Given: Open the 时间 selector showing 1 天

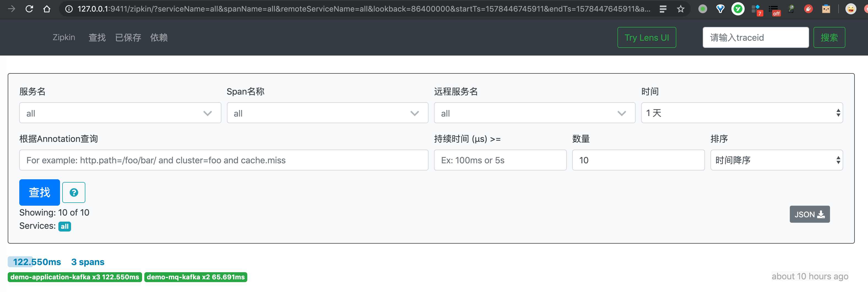Looking at the screenshot, I should pyautogui.click(x=742, y=113).
